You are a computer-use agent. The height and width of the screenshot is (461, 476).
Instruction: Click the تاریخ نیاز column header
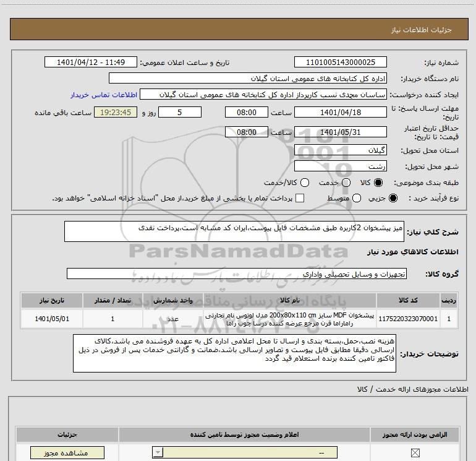pyautogui.click(x=51, y=300)
